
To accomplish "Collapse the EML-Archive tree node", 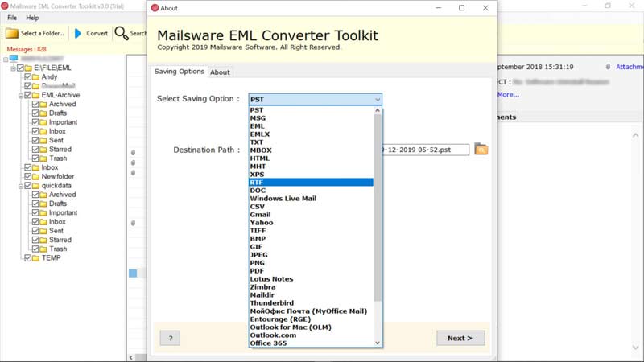I will [21, 96].
